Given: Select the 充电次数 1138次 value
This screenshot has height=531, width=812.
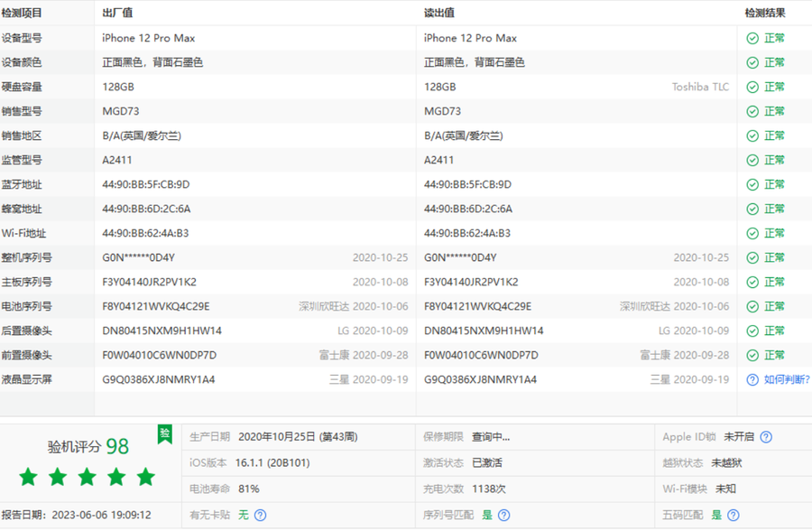Looking at the screenshot, I should point(489,489).
